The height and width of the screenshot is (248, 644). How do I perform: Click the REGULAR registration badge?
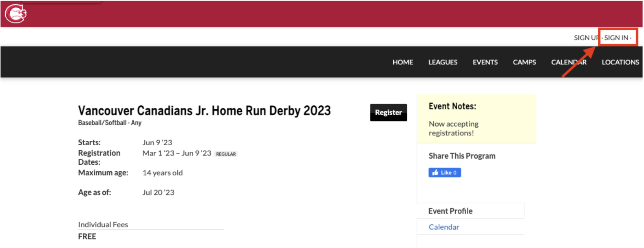[x=226, y=154]
